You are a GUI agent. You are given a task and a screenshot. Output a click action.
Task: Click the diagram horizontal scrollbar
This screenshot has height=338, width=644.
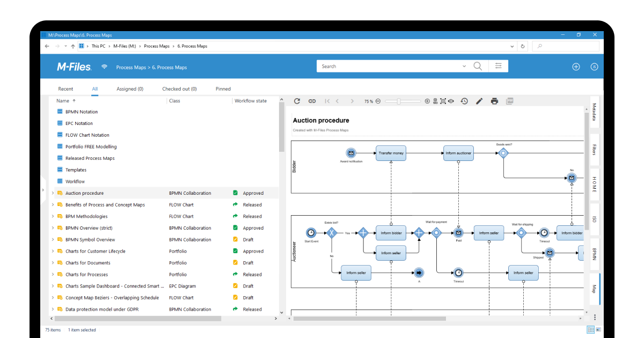[370, 318]
